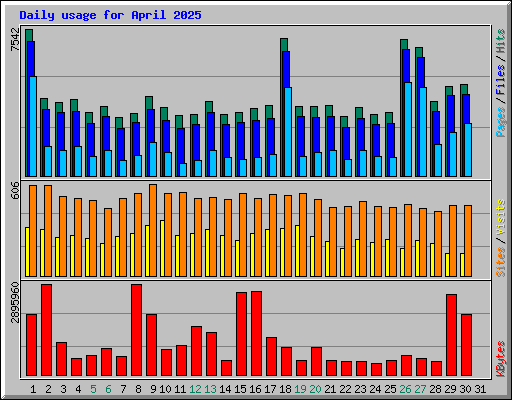512x400 pixels.
Task: Click day 31 on the x-axis
Action: click(480, 389)
